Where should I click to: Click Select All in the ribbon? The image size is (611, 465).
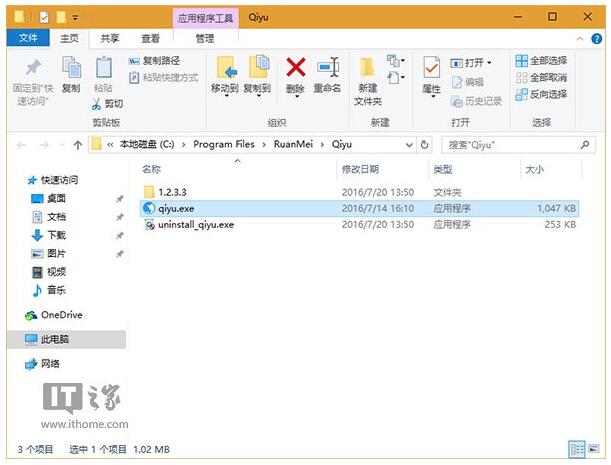click(x=541, y=61)
